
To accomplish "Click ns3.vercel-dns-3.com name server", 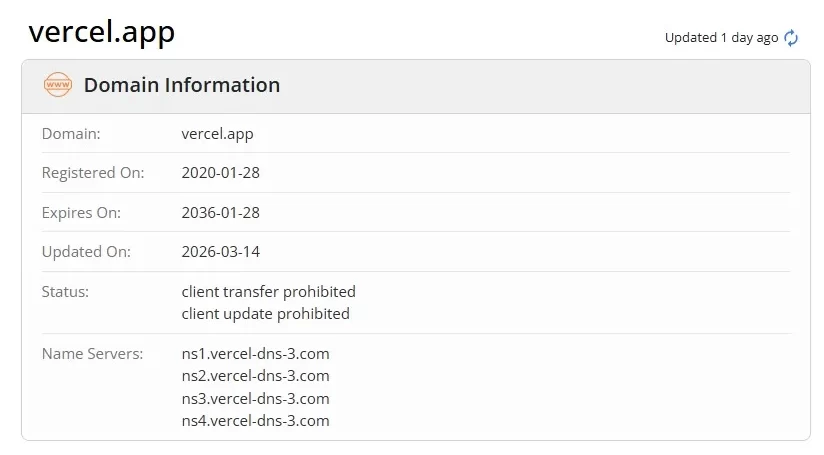I will tap(255, 399).
